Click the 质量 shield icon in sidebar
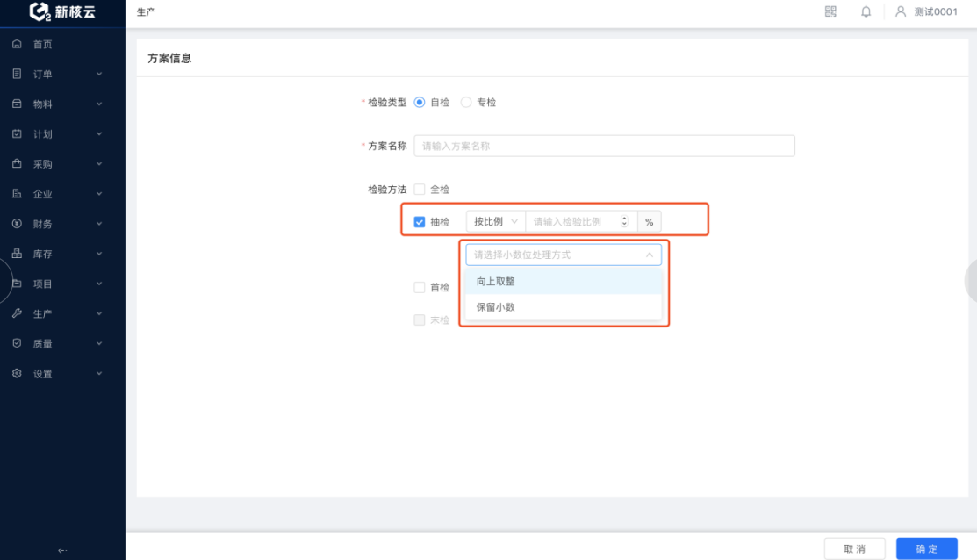Viewport: 977px width, 560px height. click(x=17, y=343)
